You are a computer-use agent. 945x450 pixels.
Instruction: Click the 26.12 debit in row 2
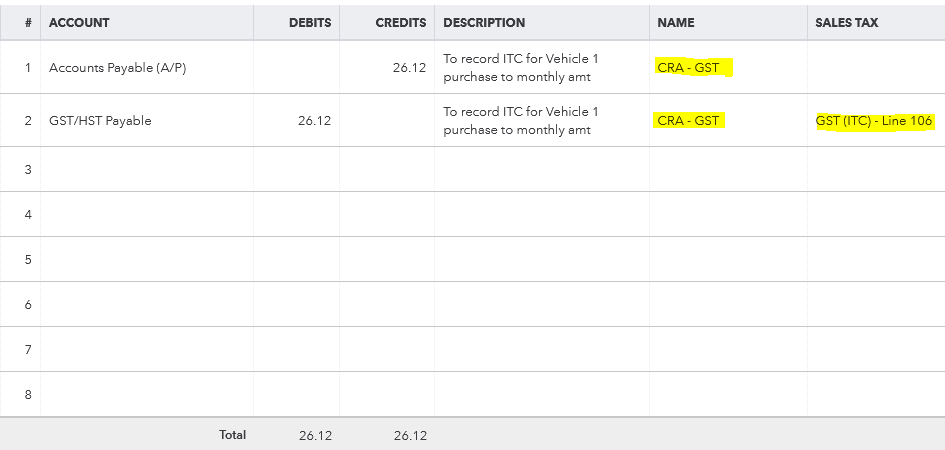coord(314,120)
